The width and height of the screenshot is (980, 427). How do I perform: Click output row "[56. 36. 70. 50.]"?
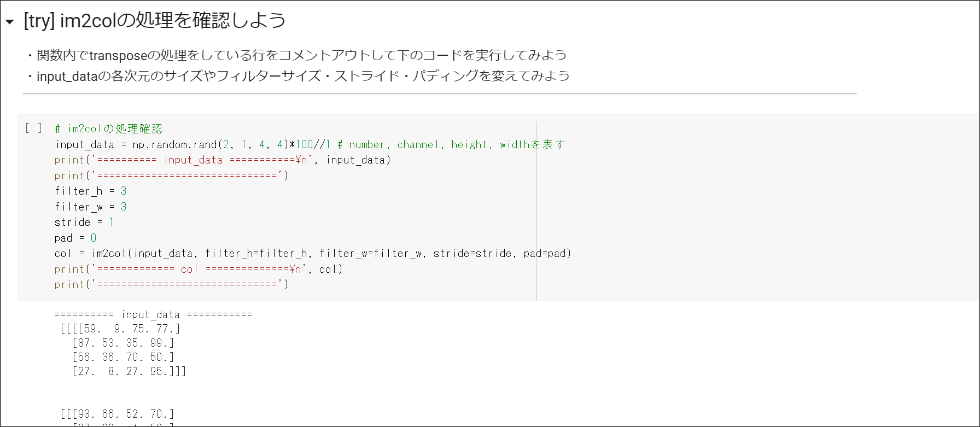(x=123, y=357)
